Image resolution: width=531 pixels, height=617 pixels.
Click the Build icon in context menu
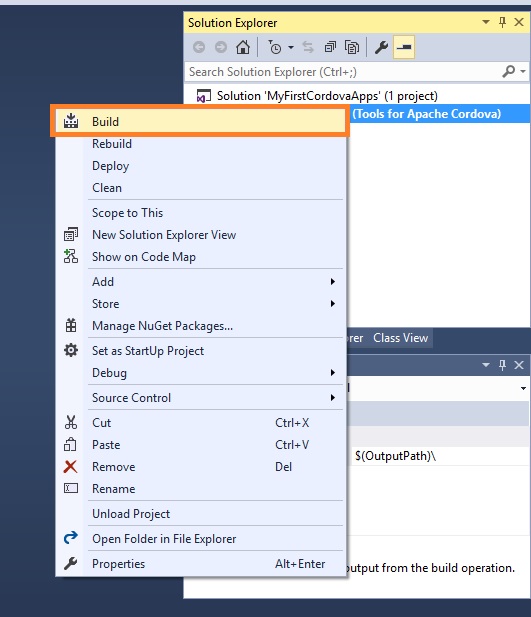point(71,121)
